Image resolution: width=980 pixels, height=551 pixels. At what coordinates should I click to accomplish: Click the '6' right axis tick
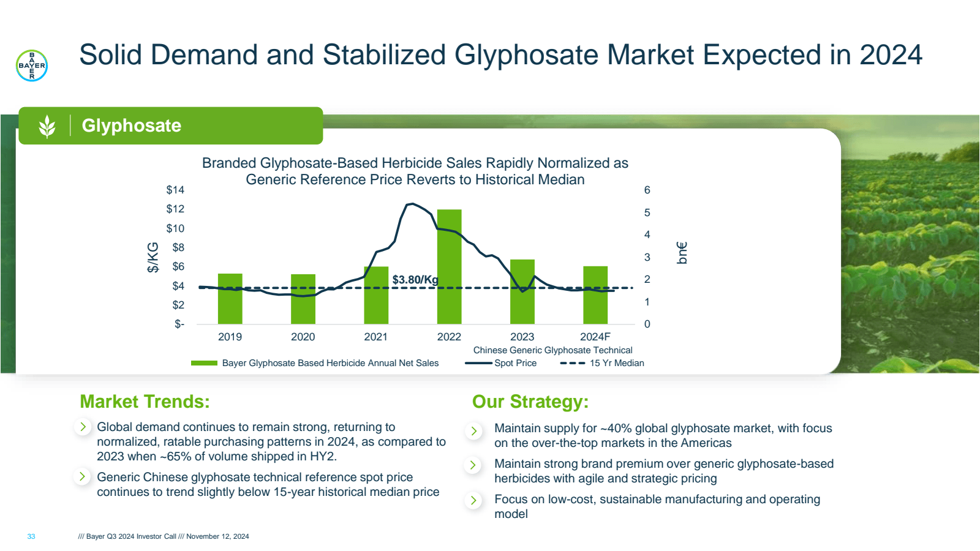coord(647,190)
